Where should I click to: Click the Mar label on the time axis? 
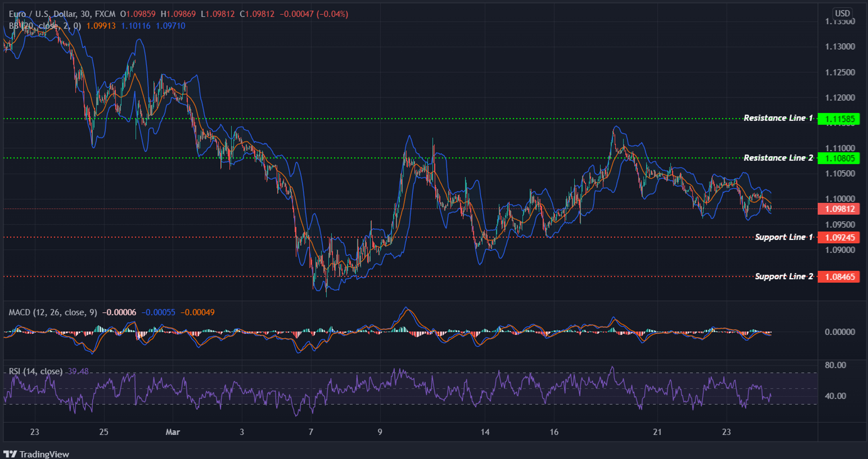point(172,431)
